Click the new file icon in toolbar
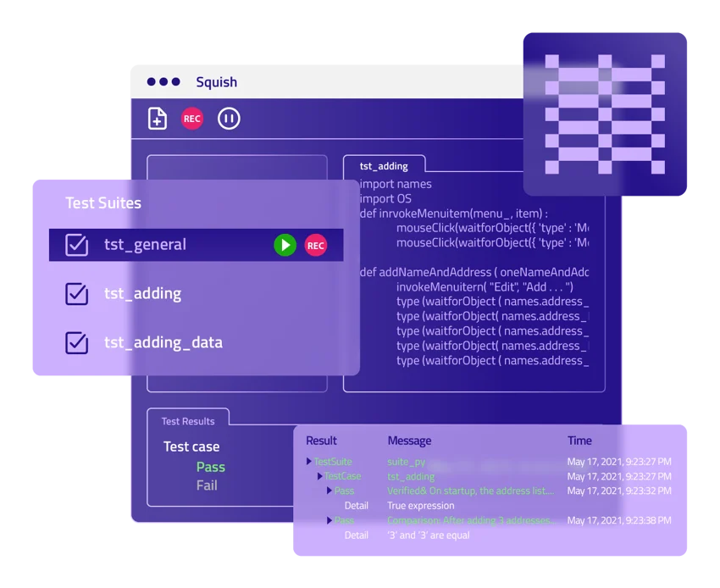Image resolution: width=720 pixels, height=588 pixels. pos(158,119)
